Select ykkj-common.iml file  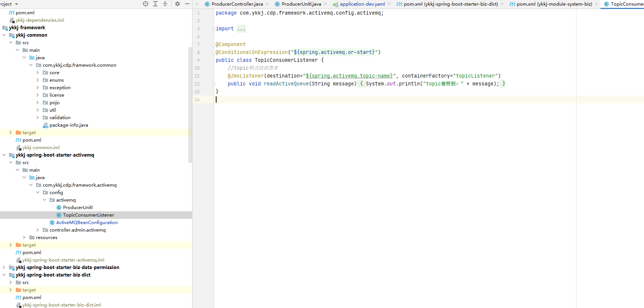pyautogui.click(x=41, y=147)
